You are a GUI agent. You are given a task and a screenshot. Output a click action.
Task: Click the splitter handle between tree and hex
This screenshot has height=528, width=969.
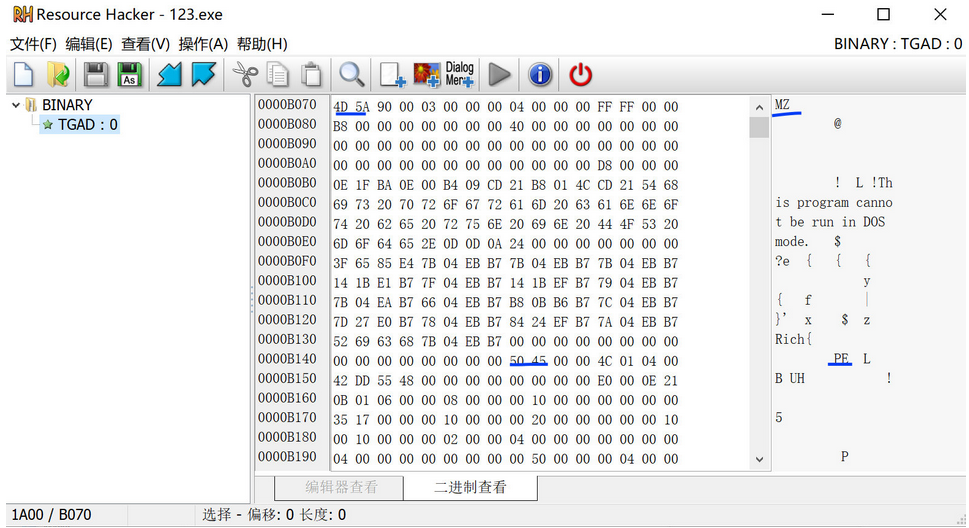pos(252,300)
